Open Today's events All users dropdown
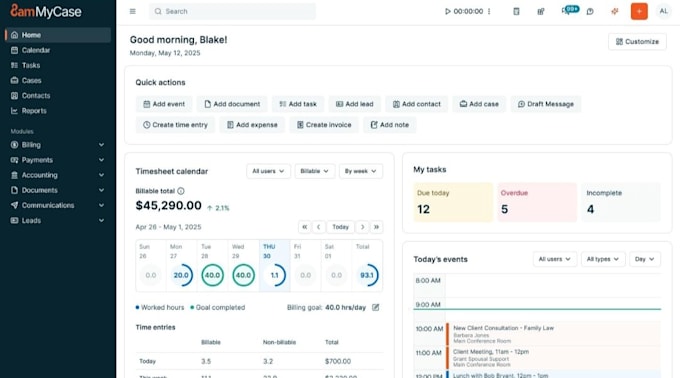The image size is (680, 378). (555, 259)
